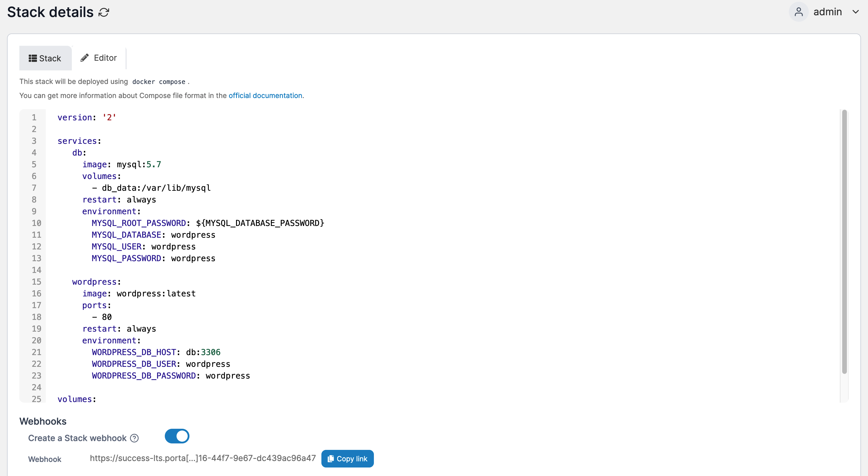Screen dimensions: 868x476
Task: Click the truncated webhook URL text
Action: [203, 458]
